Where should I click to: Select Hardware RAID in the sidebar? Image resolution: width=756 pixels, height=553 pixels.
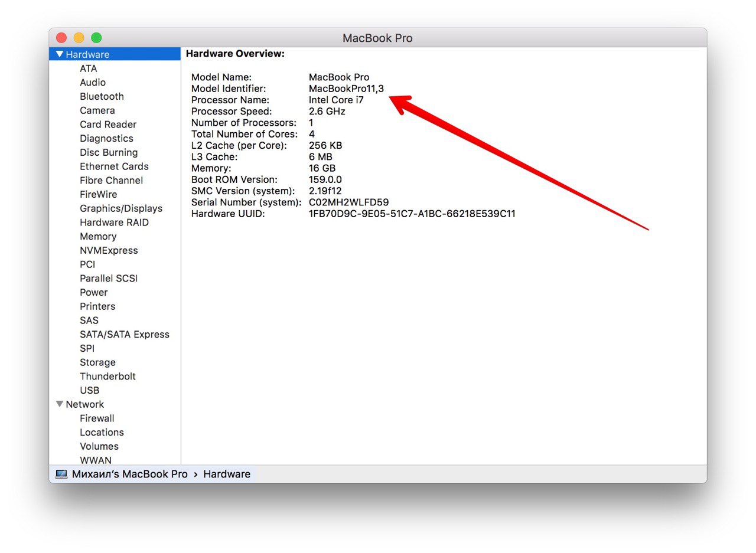114,222
